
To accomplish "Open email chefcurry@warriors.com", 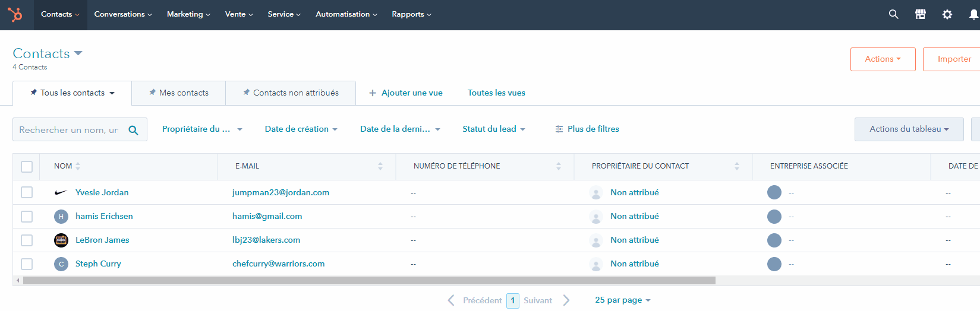I will click(x=278, y=264).
